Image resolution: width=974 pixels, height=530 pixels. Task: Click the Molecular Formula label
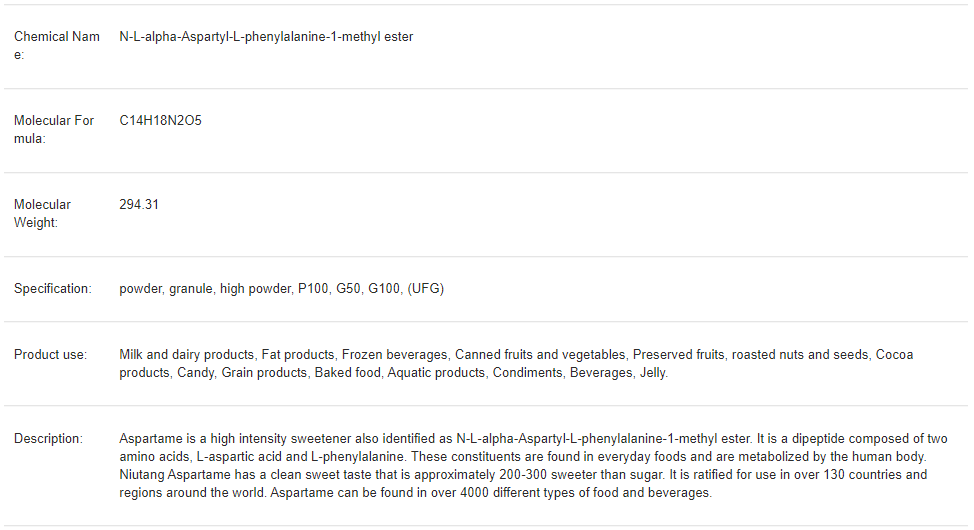click(54, 129)
